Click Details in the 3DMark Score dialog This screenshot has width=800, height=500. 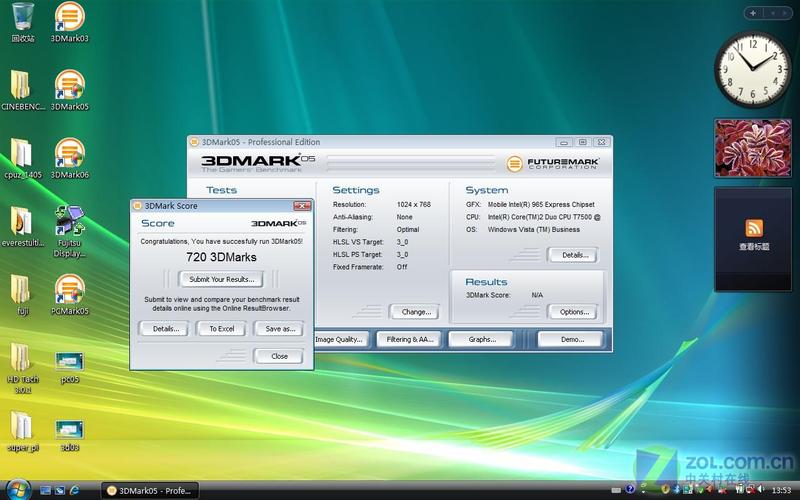166,329
